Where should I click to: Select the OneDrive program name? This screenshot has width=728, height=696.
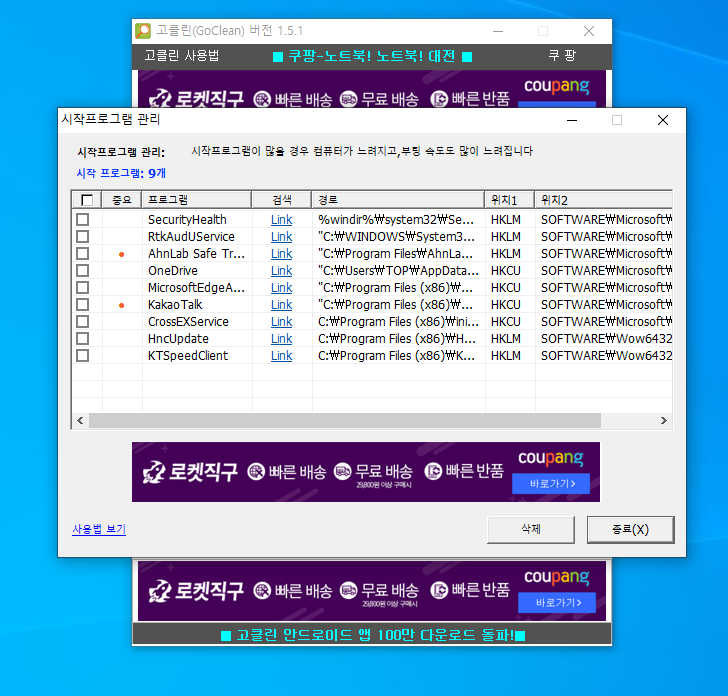pyautogui.click(x=173, y=271)
